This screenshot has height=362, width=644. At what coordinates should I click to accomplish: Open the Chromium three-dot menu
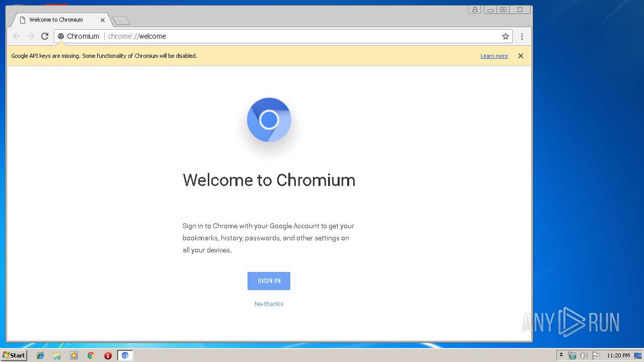click(522, 36)
